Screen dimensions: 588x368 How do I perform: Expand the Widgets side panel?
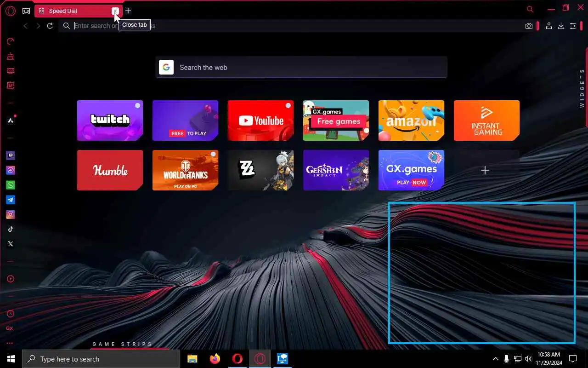click(582, 88)
